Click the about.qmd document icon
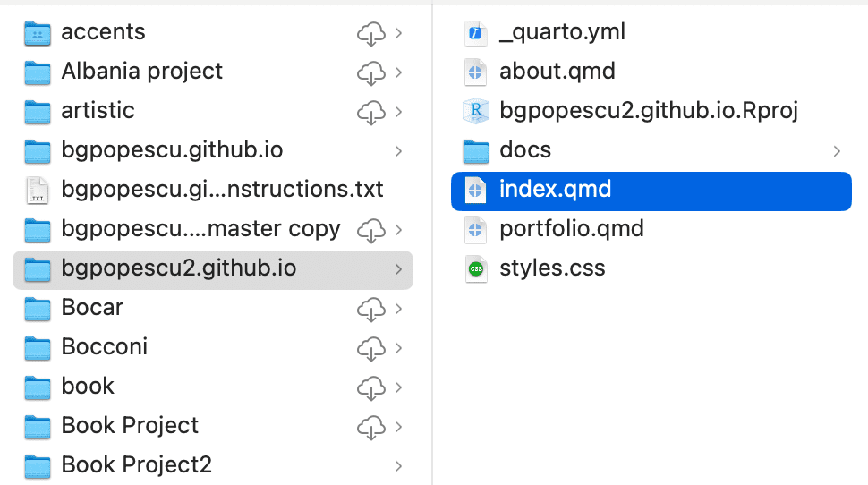This screenshot has width=868, height=485. pos(476,72)
